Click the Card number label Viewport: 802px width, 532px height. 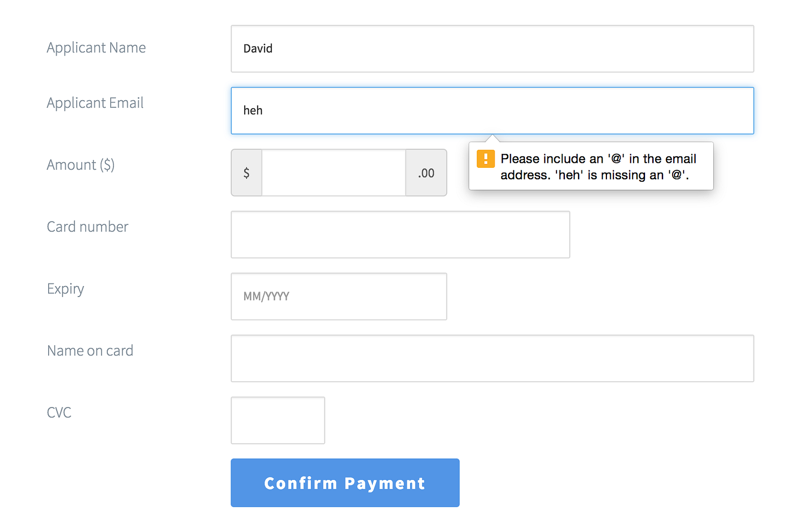pyautogui.click(x=88, y=226)
